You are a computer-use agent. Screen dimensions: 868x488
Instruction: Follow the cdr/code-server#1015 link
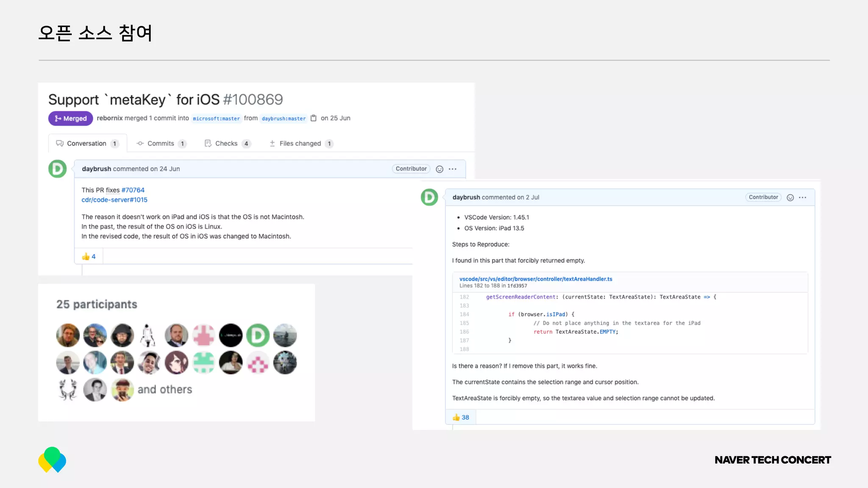point(114,200)
